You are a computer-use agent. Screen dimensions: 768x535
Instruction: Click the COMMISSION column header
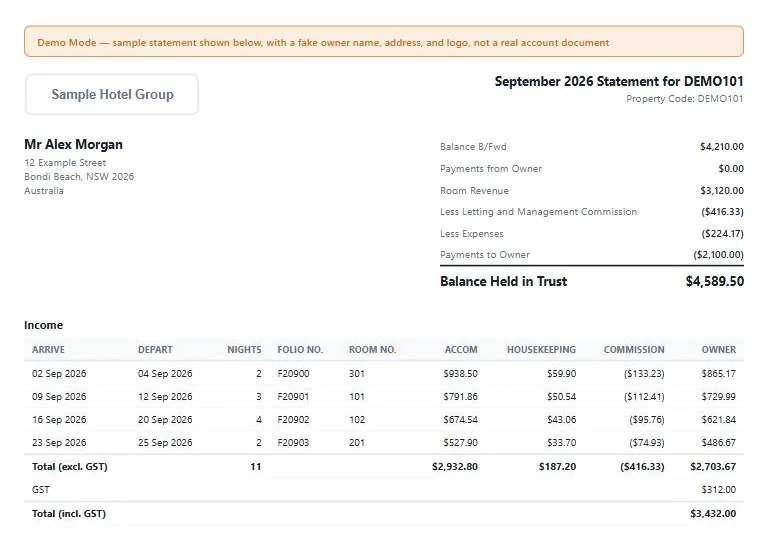[634, 350]
